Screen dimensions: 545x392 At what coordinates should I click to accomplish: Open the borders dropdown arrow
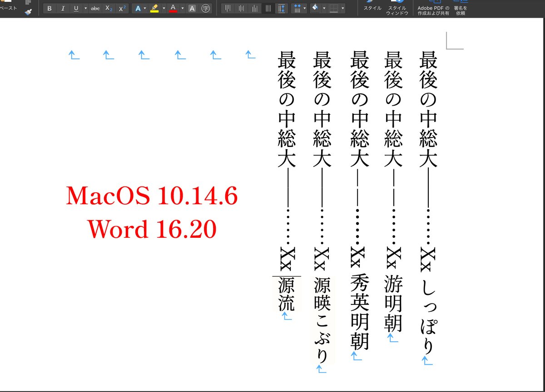tap(343, 8)
